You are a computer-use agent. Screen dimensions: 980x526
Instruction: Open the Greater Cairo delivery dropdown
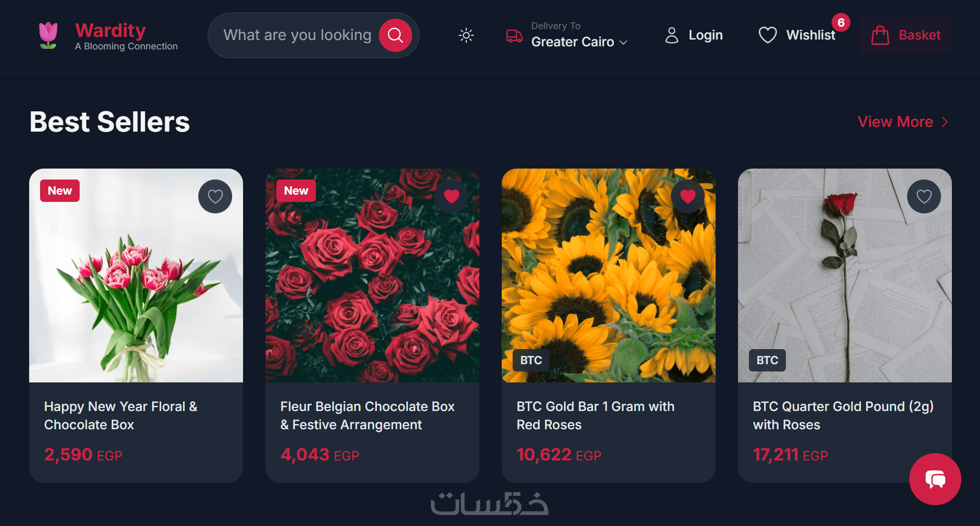(579, 42)
